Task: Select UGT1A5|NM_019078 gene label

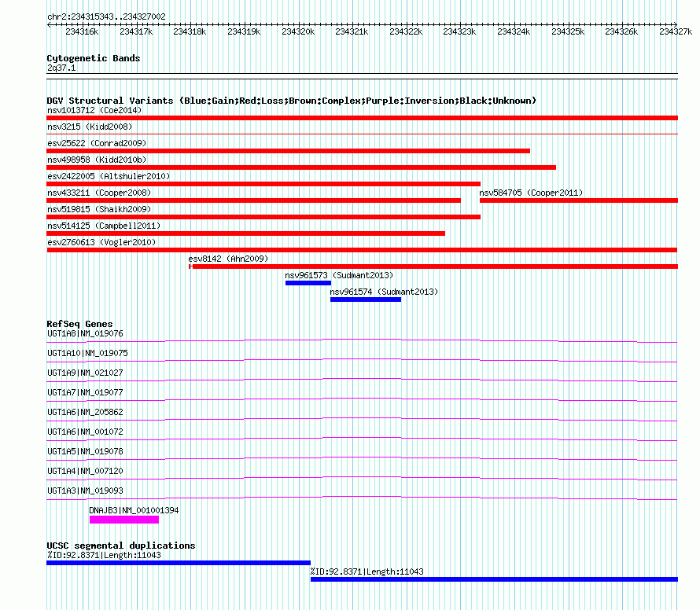Action: coord(85,451)
